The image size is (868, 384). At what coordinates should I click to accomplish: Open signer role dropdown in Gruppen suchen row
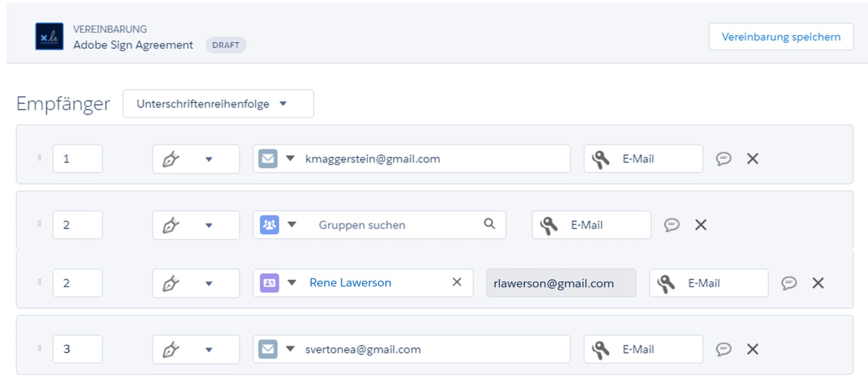click(196, 225)
